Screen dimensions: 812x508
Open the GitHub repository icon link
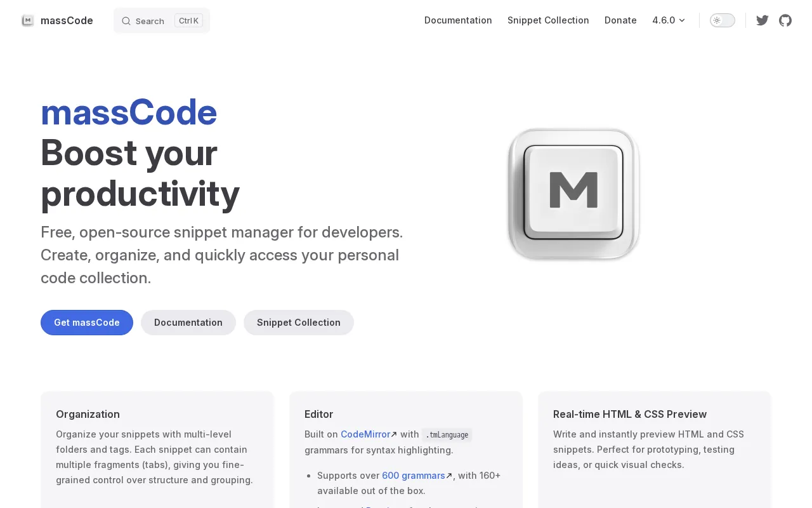(x=785, y=20)
